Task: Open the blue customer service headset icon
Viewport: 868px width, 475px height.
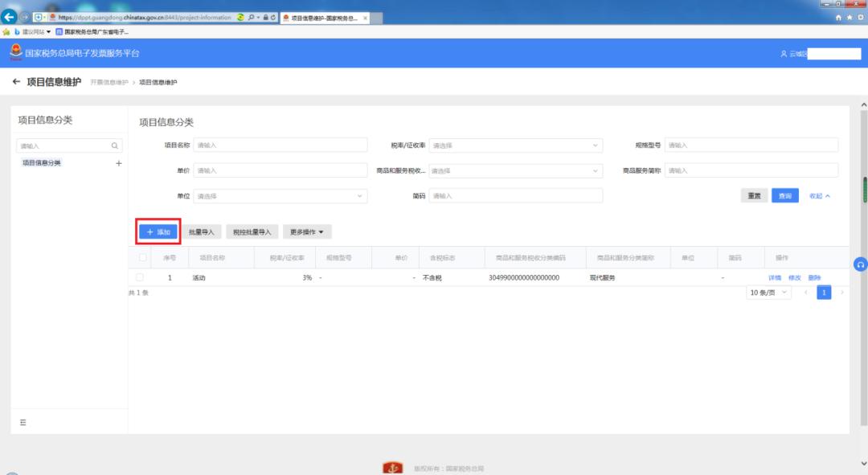Action: click(x=860, y=264)
